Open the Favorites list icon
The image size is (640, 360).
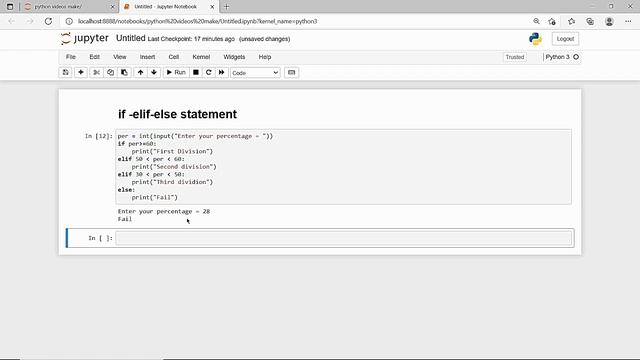(571, 21)
